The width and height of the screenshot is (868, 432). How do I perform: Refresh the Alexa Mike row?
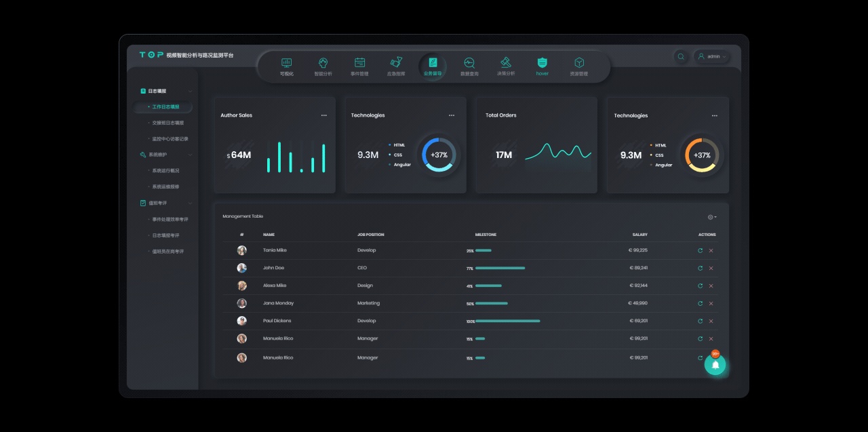700,286
